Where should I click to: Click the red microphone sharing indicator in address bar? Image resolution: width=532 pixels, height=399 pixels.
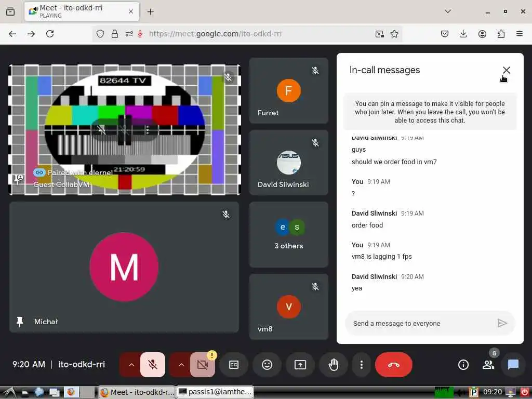coord(140,34)
